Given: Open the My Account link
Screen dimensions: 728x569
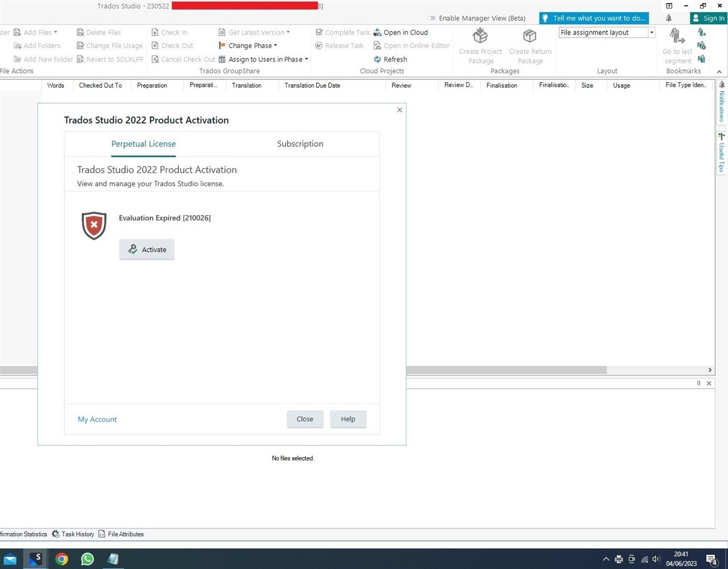Looking at the screenshot, I should pos(97,419).
